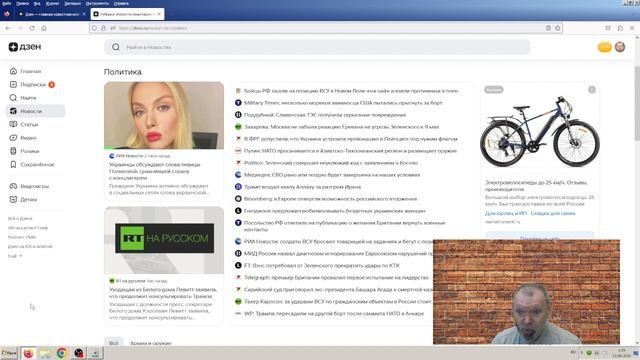
Task: Open Подписки in the sidebar
Action: tap(32, 84)
